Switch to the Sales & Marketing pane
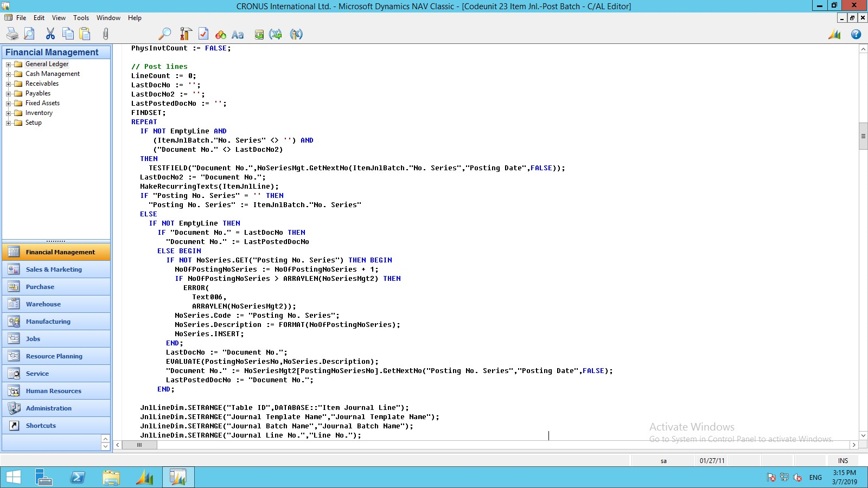 [x=54, y=269]
